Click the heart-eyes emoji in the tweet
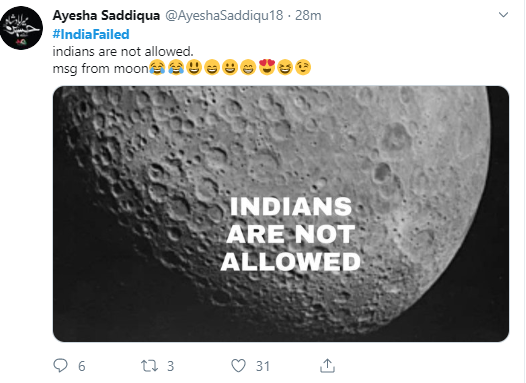This screenshot has width=526, height=383. (267, 67)
